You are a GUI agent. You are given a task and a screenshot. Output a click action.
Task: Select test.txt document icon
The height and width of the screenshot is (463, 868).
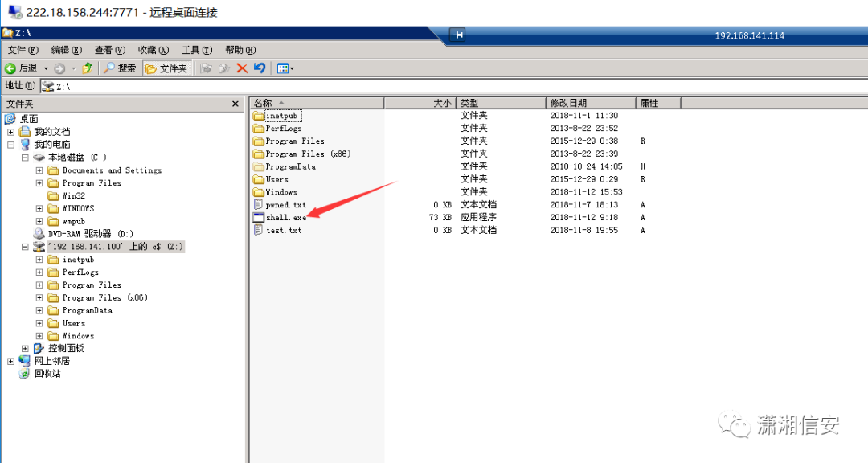point(258,231)
